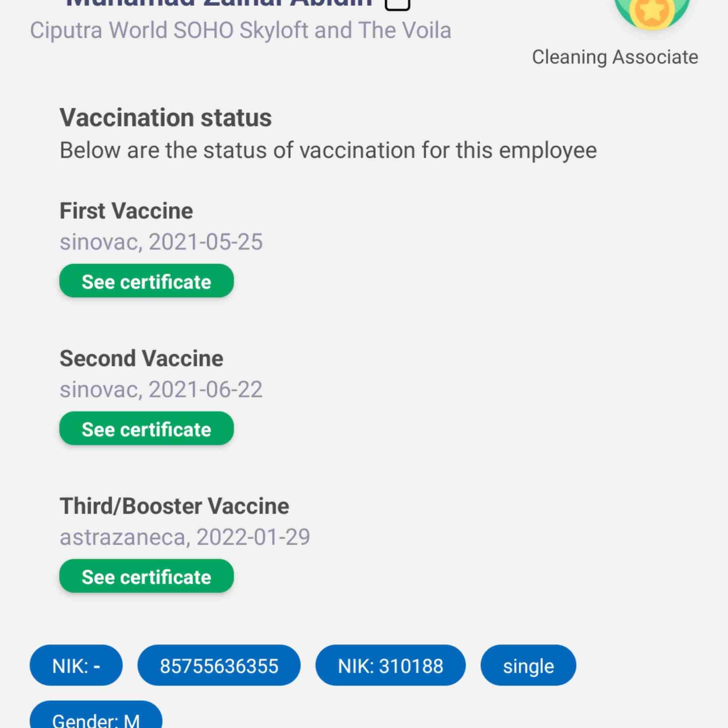Tap the sinovac, 2021-05-25 entry
Screen dimensions: 728x728
[x=161, y=242]
